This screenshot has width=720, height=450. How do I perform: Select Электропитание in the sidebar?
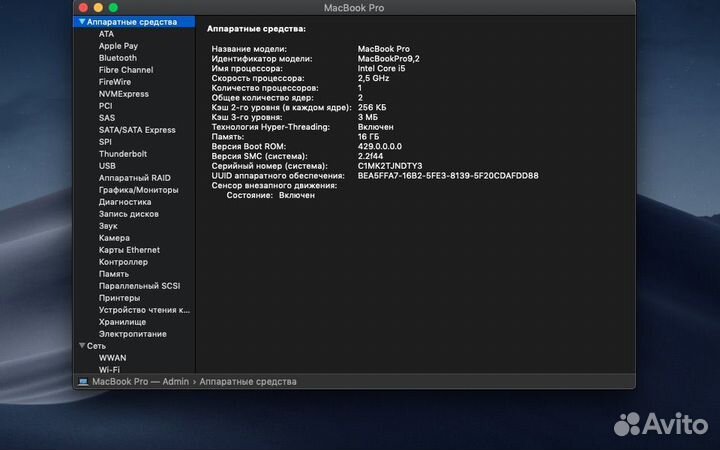point(132,333)
